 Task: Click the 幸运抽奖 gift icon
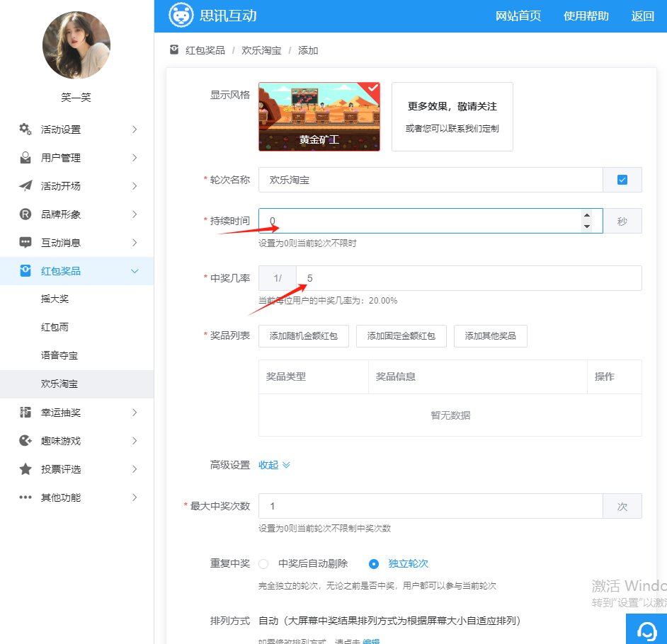tap(25, 413)
